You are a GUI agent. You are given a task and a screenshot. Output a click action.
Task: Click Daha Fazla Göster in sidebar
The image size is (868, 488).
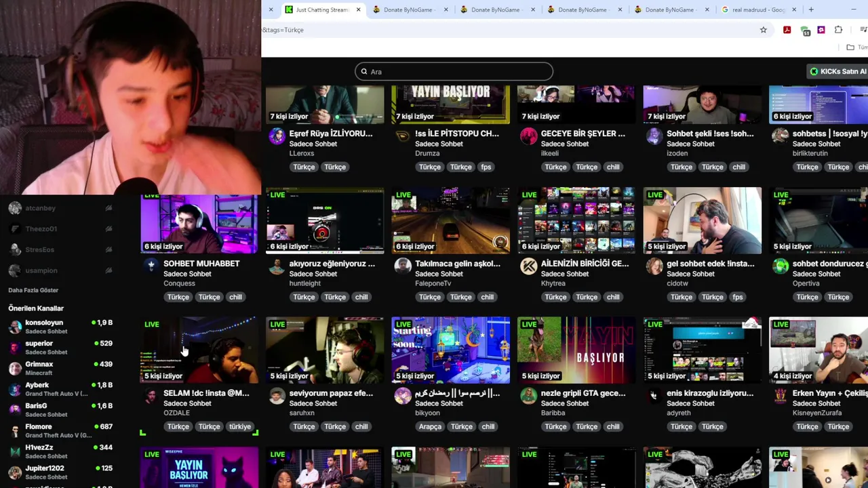click(x=33, y=290)
